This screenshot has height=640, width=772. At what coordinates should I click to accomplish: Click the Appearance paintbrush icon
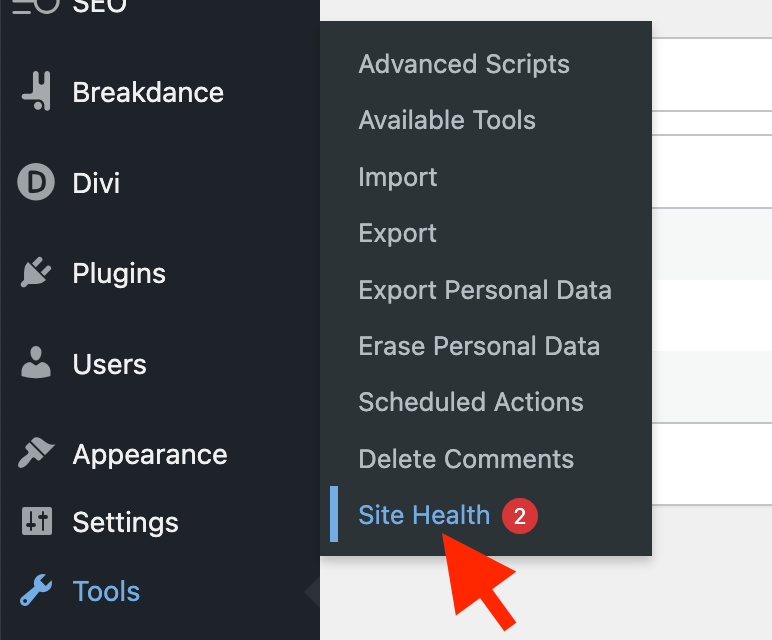coord(36,454)
